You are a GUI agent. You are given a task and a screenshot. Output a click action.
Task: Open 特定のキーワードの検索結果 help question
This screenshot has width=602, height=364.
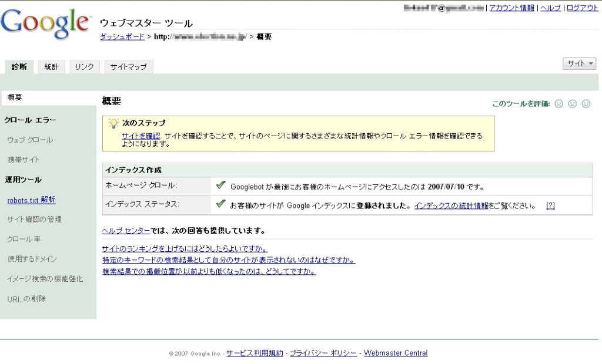229,259
